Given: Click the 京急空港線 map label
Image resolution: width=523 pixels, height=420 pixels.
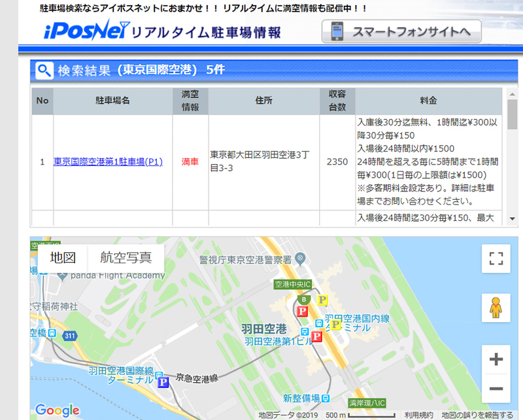Looking at the screenshot, I should pyautogui.click(x=197, y=378).
